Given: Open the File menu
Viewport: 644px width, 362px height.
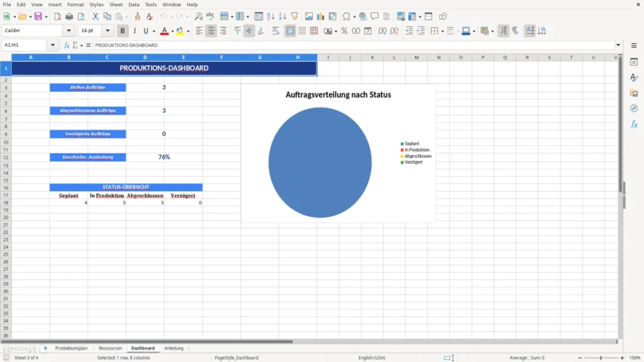Looking at the screenshot, I should [x=7, y=4].
